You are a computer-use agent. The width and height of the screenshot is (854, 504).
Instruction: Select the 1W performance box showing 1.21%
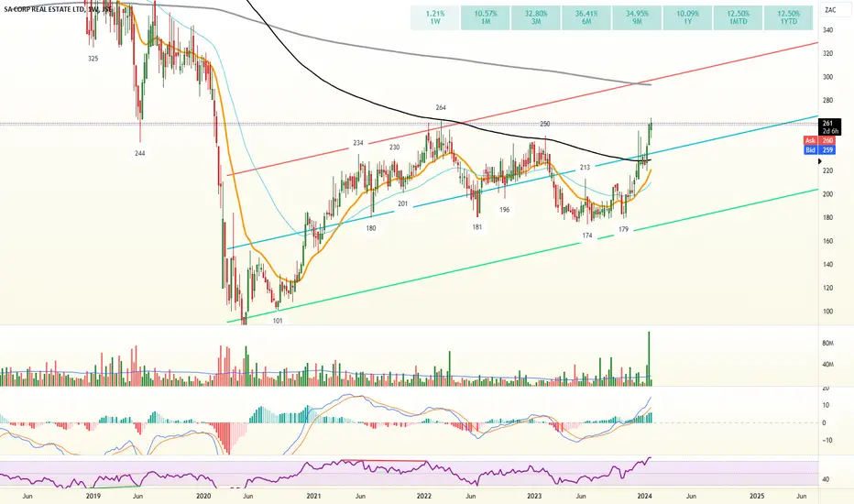click(x=435, y=17)
